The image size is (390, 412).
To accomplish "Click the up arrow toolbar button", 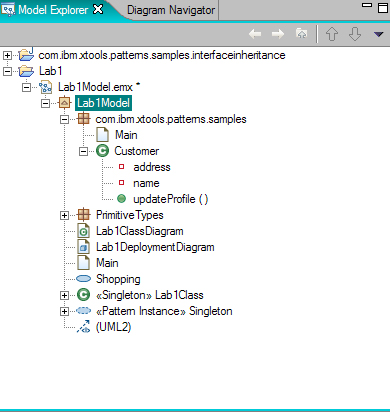I will tap(332, 34).
